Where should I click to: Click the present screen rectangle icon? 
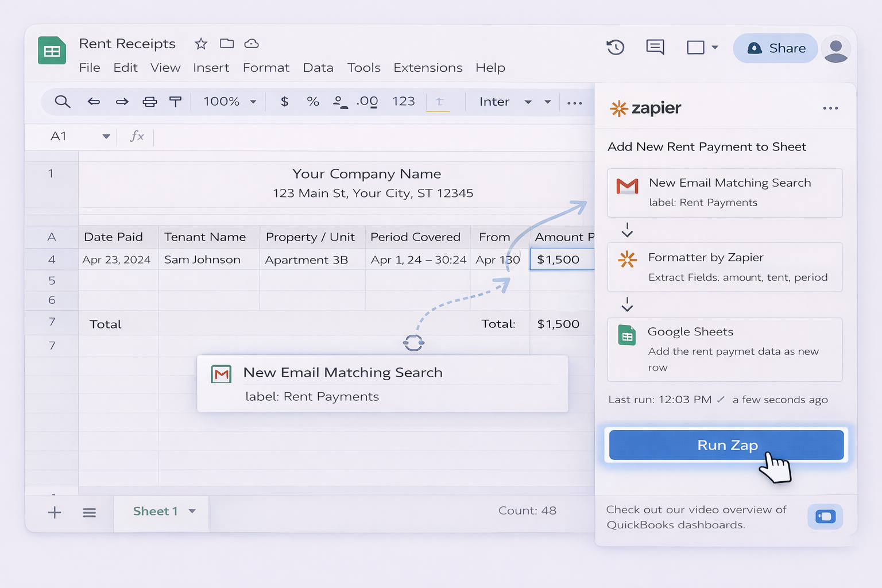pyautogui.click(x=695, y=47)
